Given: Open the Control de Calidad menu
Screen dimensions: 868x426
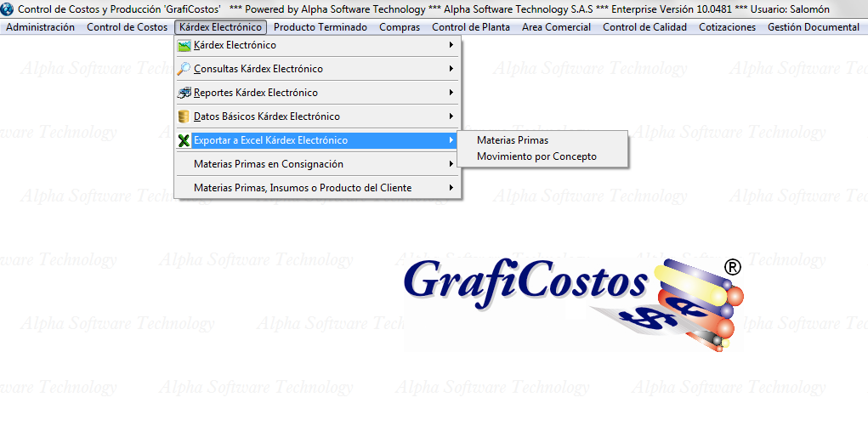Looking at the screenshot, I should pos(644,27).
